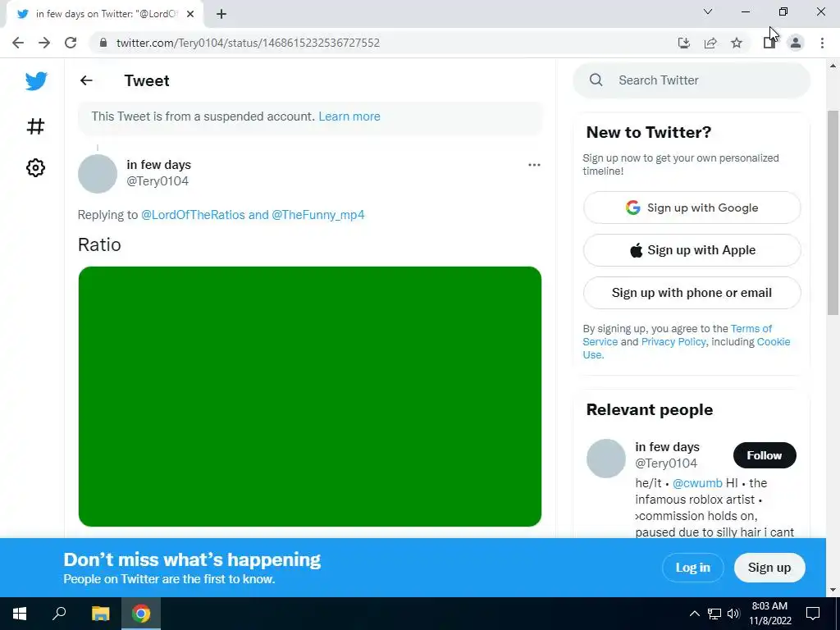The image size is (840, 630).
Task: Click Log in on the bottom banner
Action: pyautogui.click(x=692, y=568)
